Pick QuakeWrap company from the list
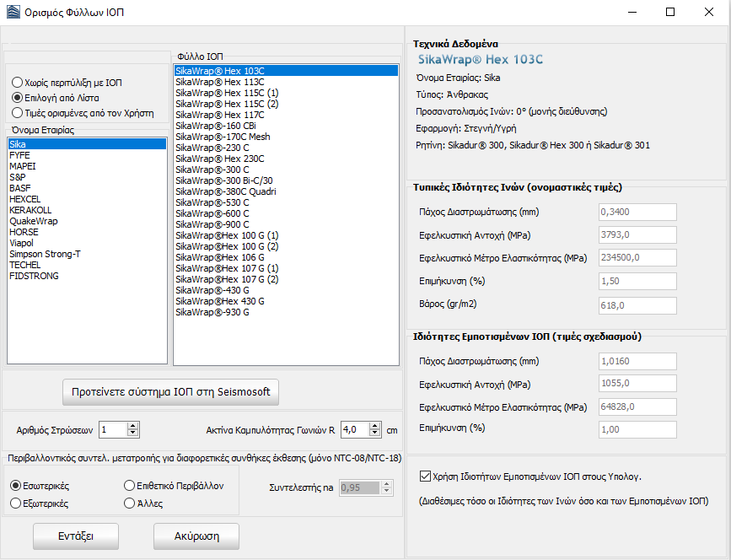The height and width of the screenshot is (560, 731). (x=34, y=221)
